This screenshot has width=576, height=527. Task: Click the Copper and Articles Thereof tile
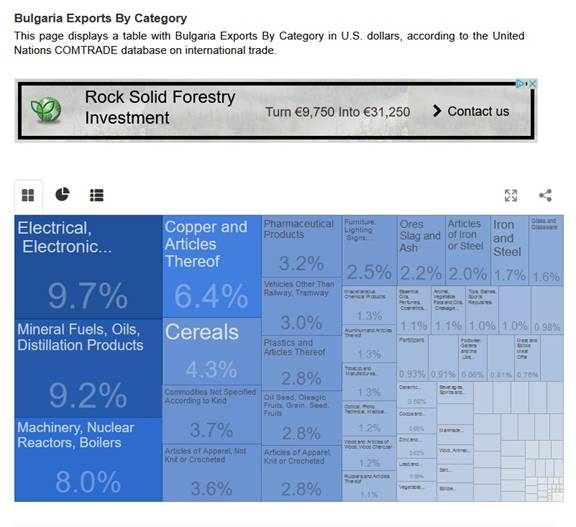[212, 266]
